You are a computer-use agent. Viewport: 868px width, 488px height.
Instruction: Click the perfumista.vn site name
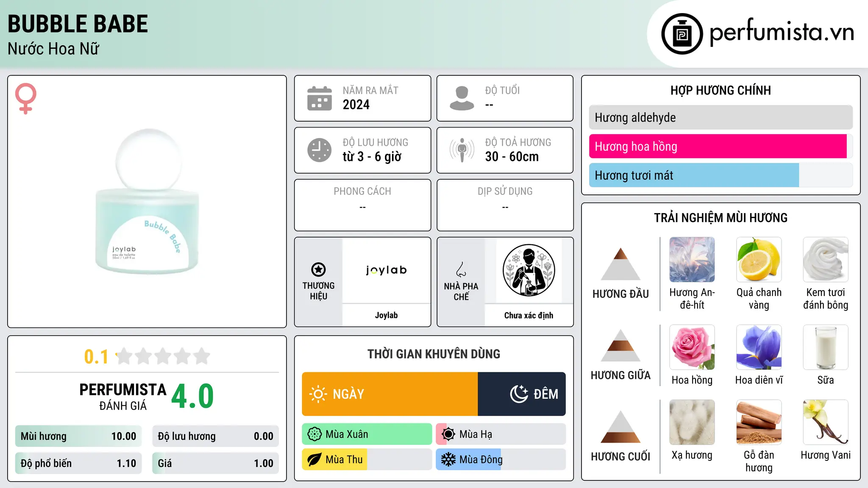pos(782,32)
